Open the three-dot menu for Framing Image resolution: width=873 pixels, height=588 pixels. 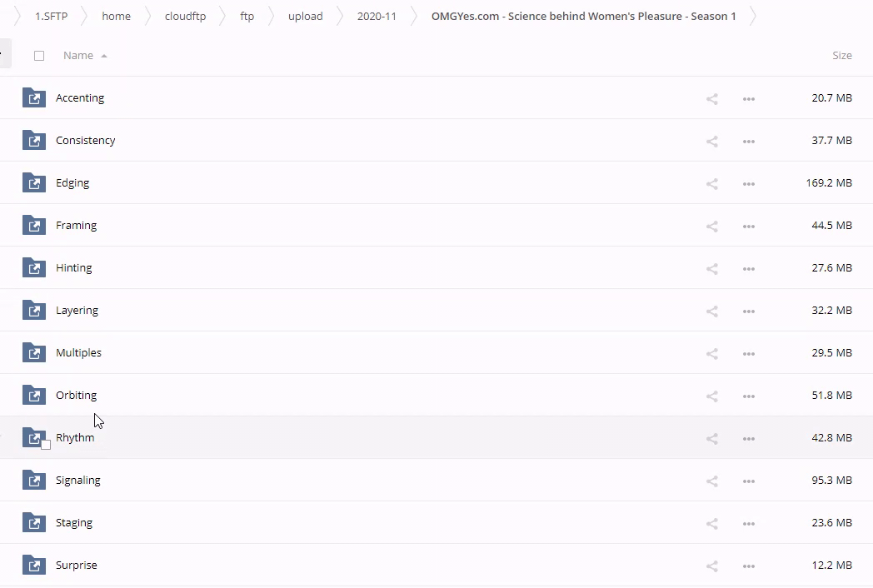pos(748,226)
